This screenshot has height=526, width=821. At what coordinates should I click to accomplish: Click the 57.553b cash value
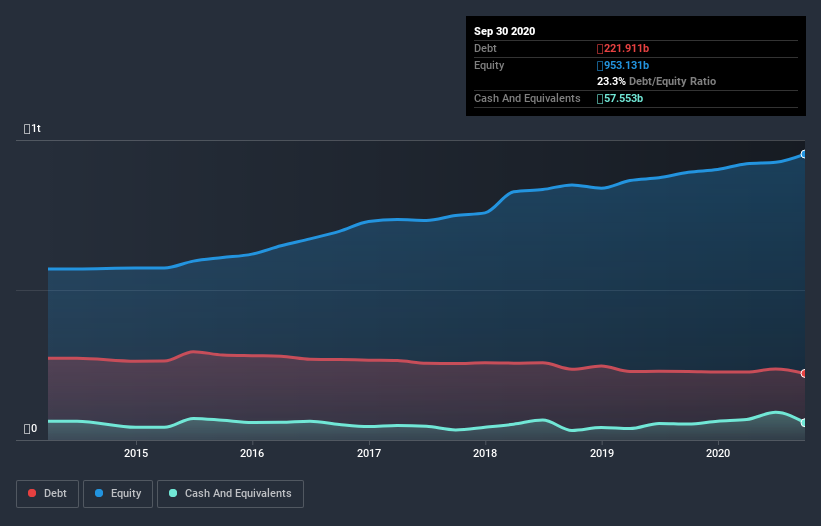[620, 98]
